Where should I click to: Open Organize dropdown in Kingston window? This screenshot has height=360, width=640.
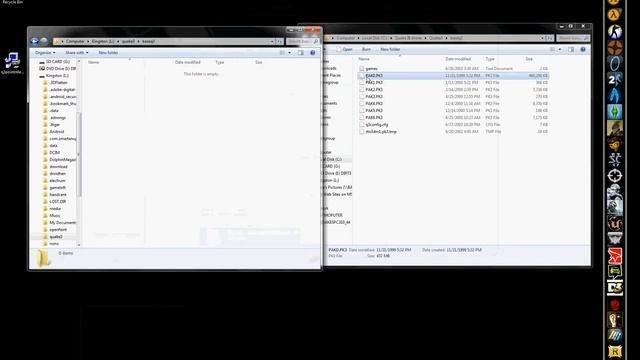coord(45,53)
